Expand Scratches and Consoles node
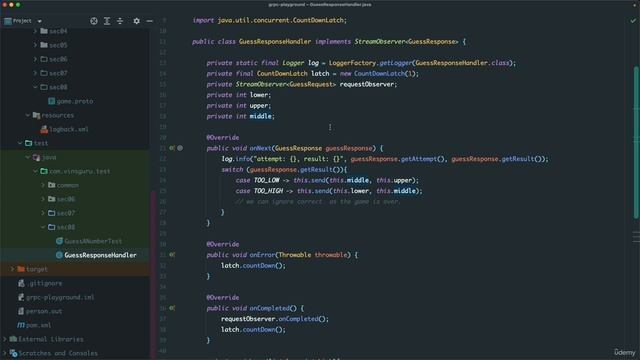This screenshot has width=640, height=360. tap(4, 353)
